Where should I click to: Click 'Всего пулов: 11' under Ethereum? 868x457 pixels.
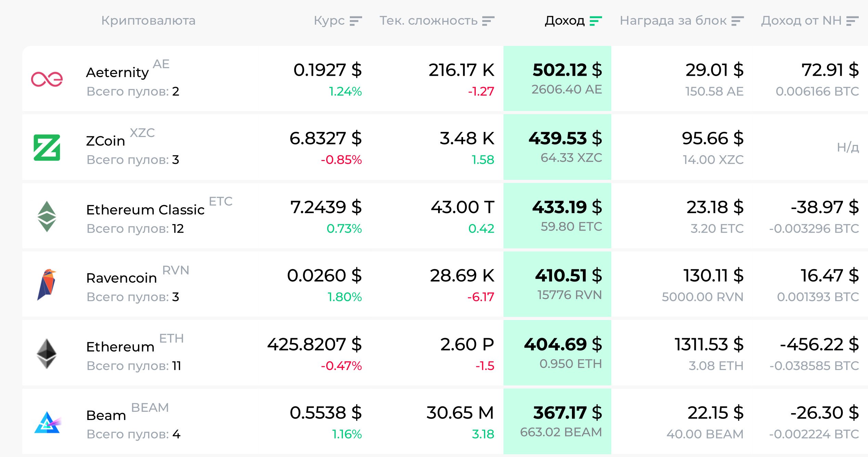pos(134,366)
